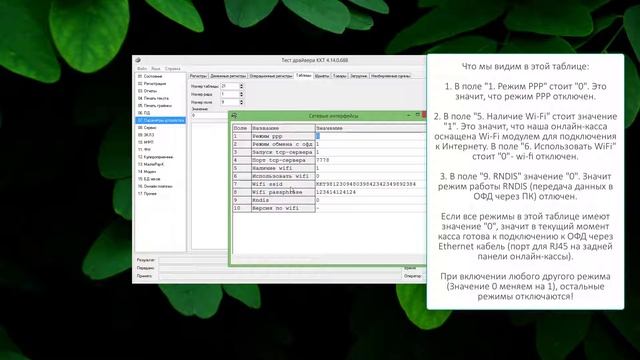
Task: Click the Значение column header in the dialog
Action: (x=371, y=128)
